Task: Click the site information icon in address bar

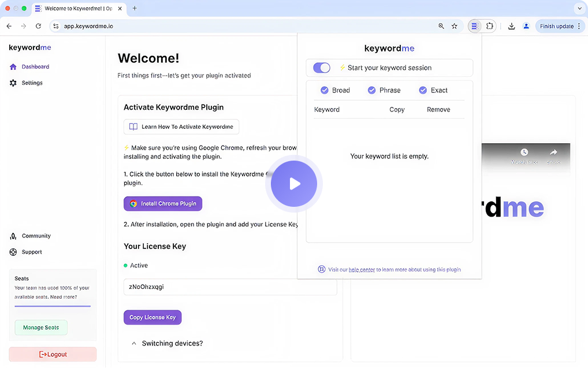Action: (x=56, y=26)
